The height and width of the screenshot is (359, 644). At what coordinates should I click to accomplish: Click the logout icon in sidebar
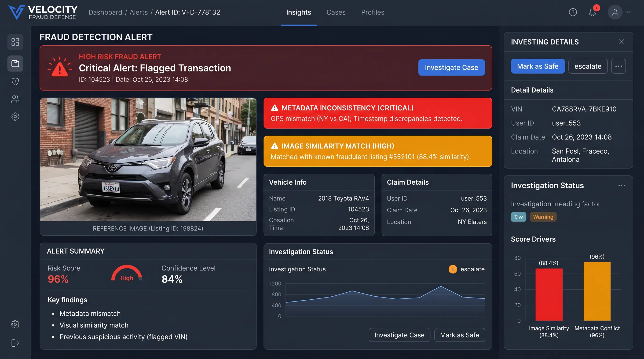coord(15,343)
